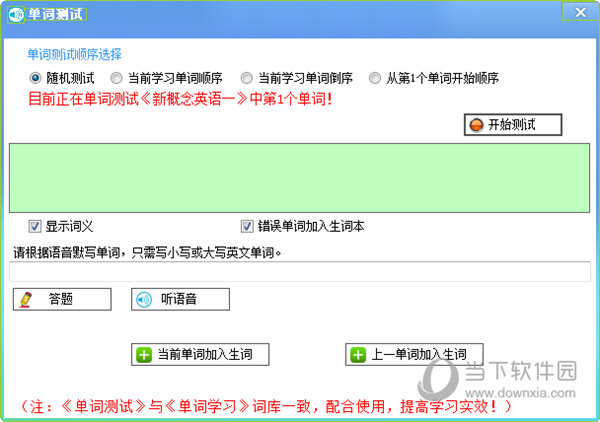Click the red 目前正在单词测试 status text
Image resolution: width=600 pixels, height=422 pixels.
[180, 99]
